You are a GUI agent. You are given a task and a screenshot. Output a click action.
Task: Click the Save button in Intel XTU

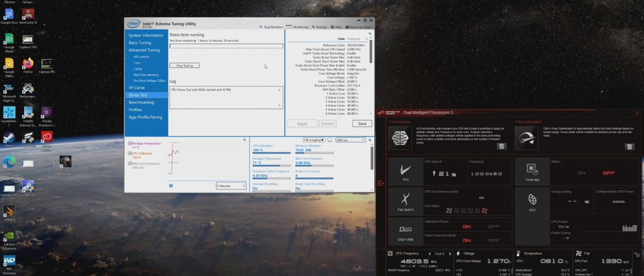(362, 124)
